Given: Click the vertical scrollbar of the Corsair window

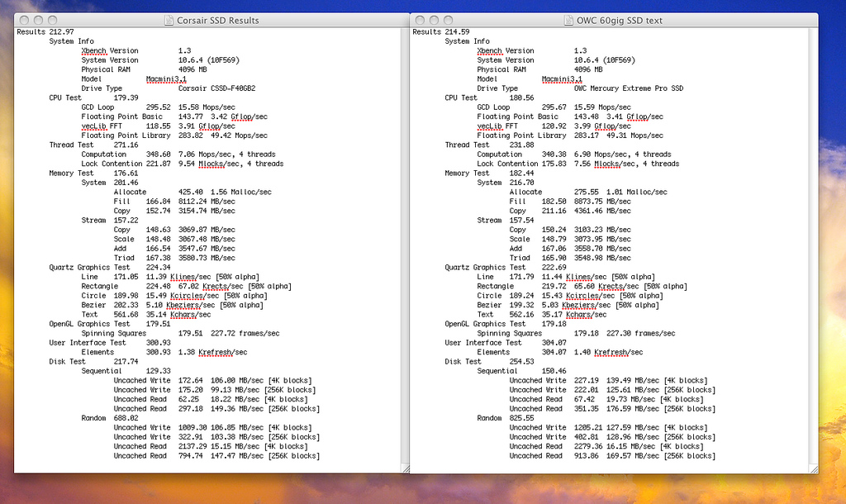Looking at the screenshot, I should [x=405, y=245].
